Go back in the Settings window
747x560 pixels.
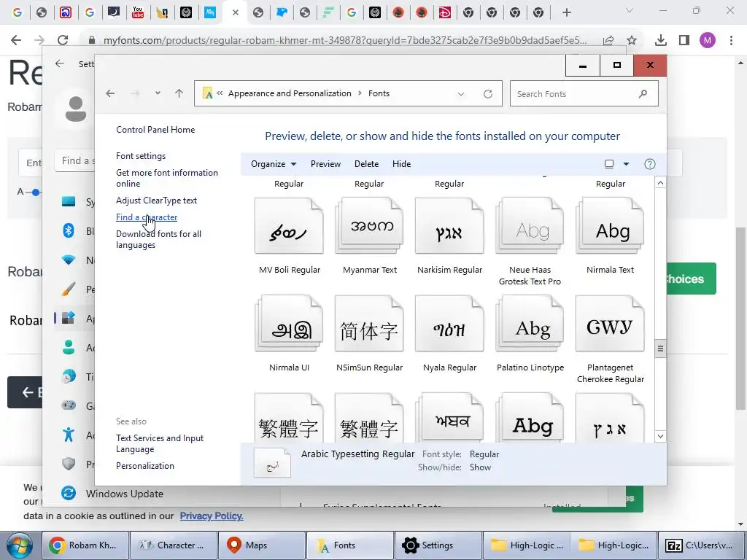60,63
